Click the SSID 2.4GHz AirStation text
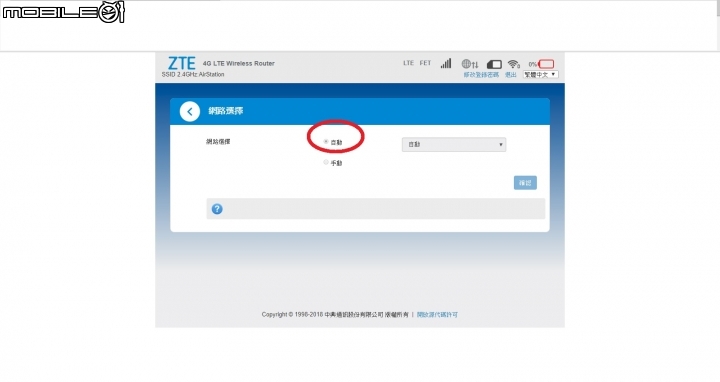This screenshot has width=720, height=382. click(193, 74)
